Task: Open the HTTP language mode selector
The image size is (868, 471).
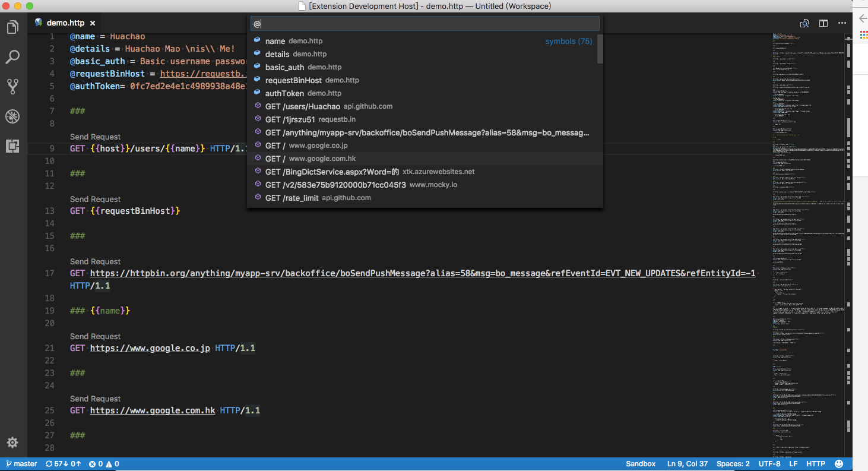Action: [x=815, y=464]
